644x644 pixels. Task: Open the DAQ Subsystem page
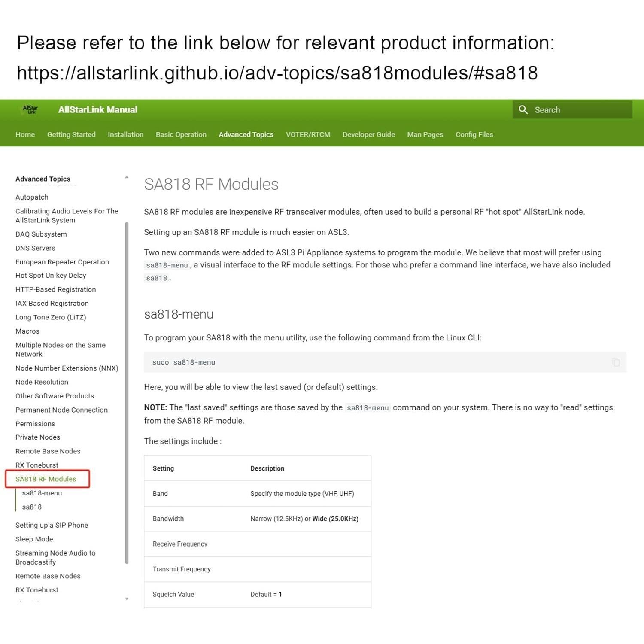point(41,234)
